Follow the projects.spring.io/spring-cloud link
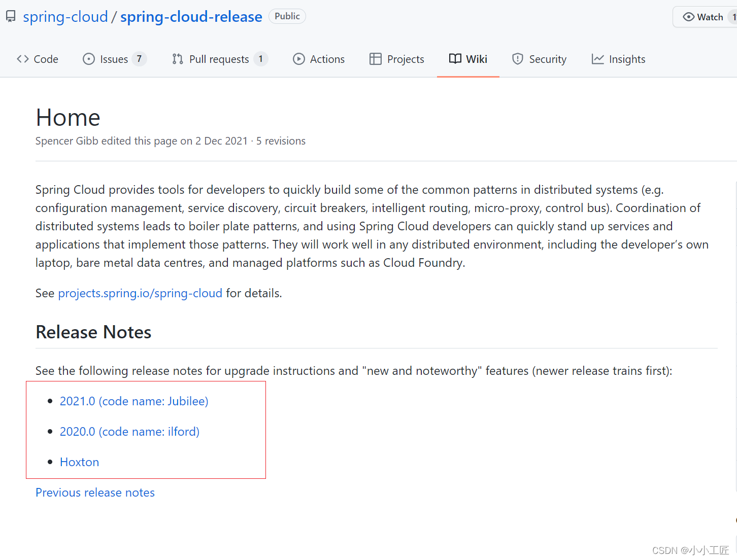737x560 pixels. tap(140, 293)
